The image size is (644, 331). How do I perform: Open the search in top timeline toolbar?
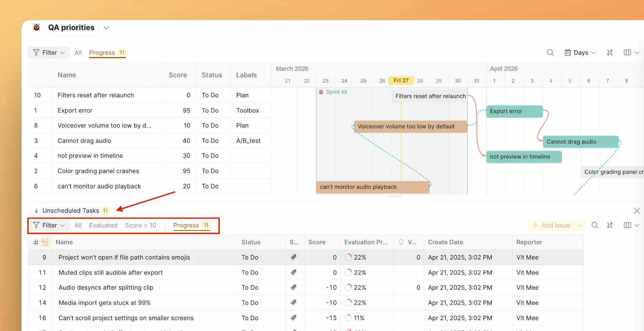point(550,53)
